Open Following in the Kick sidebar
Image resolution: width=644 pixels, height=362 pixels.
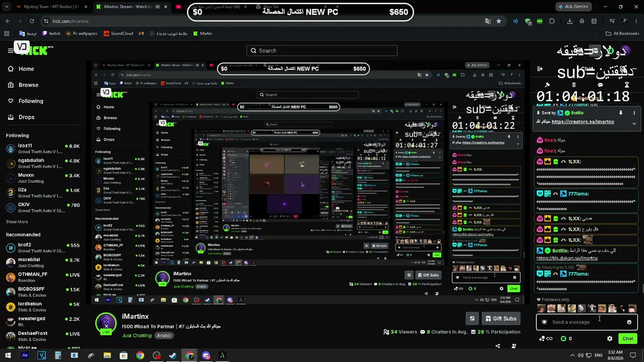click(26, 101)
